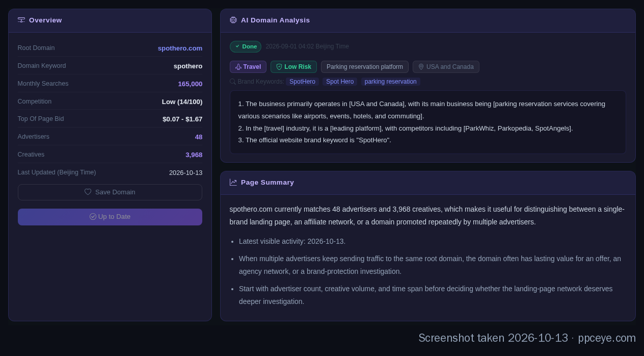Click the Last Updated date 2026-10-13
This screenshot has height=356, width=644.
[x=185, y=172]
